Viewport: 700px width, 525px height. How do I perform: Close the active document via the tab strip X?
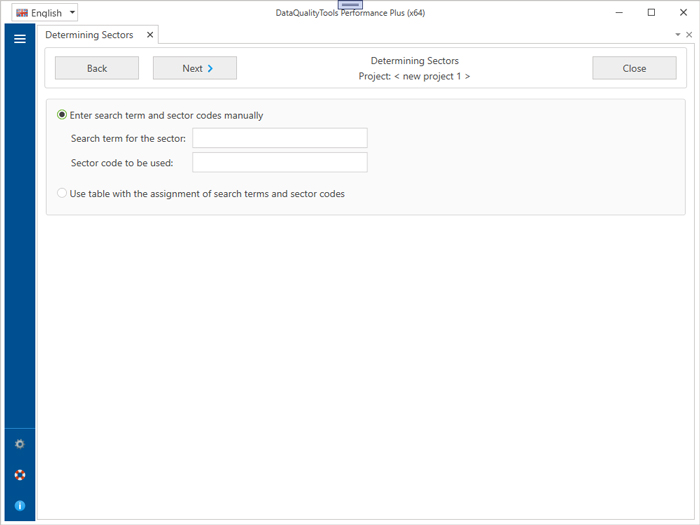[x=689, y=35]
